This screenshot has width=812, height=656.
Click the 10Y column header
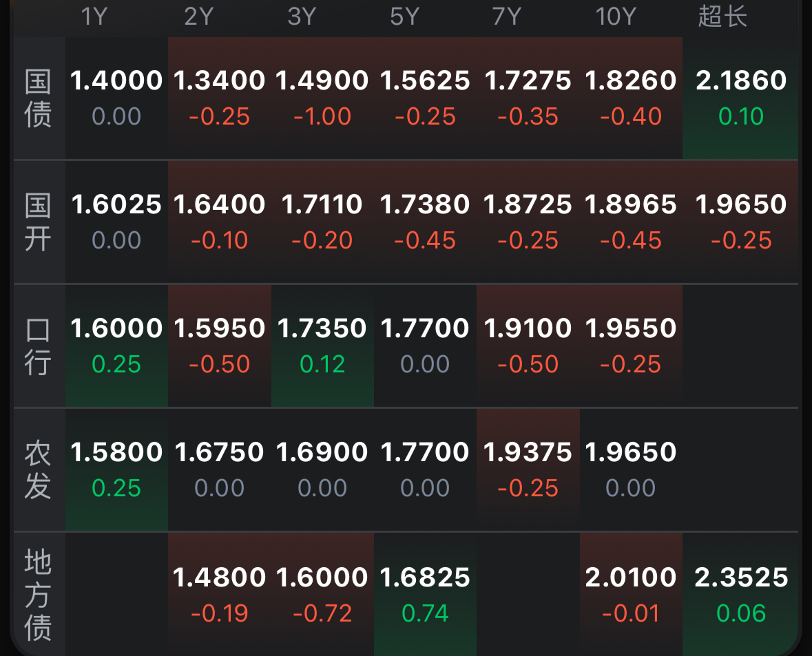[x=615, y=16]
